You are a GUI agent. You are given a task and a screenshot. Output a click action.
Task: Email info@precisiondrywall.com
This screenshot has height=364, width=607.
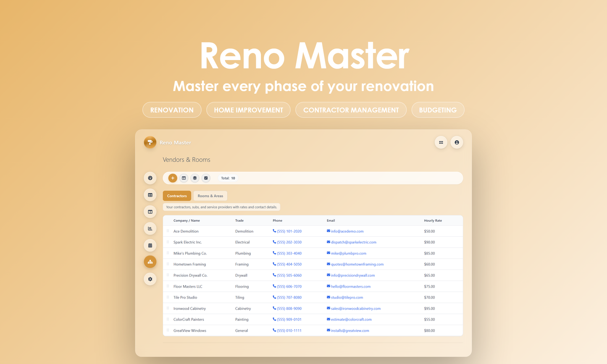click(x=351, y=275)
